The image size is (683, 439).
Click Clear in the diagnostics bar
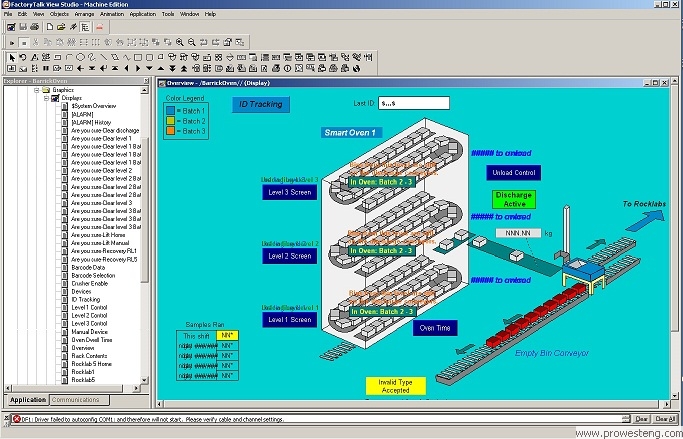[x=641, y=419]
